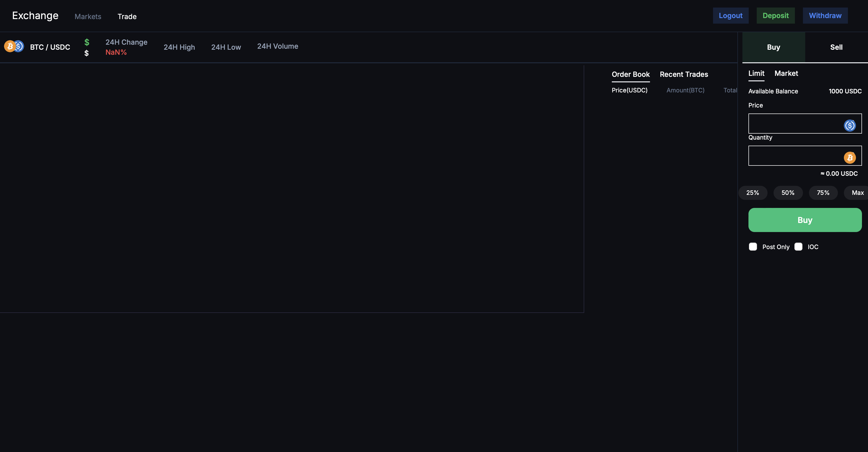This screenshot has width=868, height=452.
Task: Select the Market order type tab
Action: (x=786, y=73)
